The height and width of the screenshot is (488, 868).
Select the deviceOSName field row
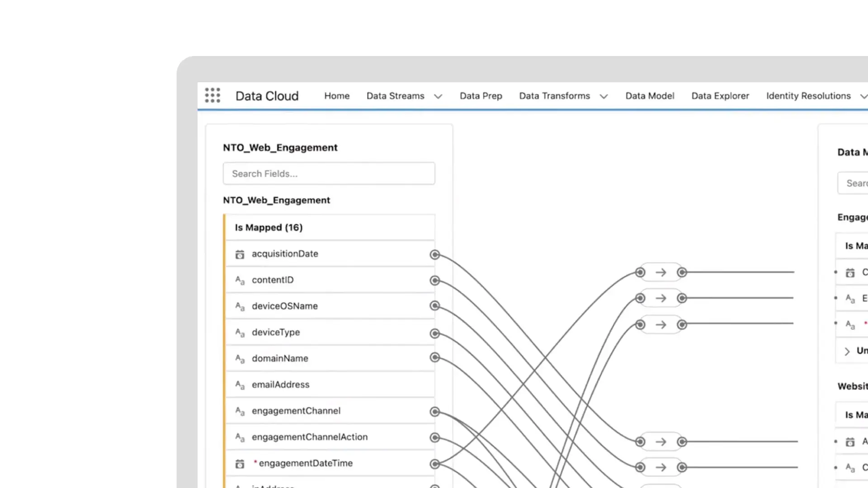[x=330, y=306]
